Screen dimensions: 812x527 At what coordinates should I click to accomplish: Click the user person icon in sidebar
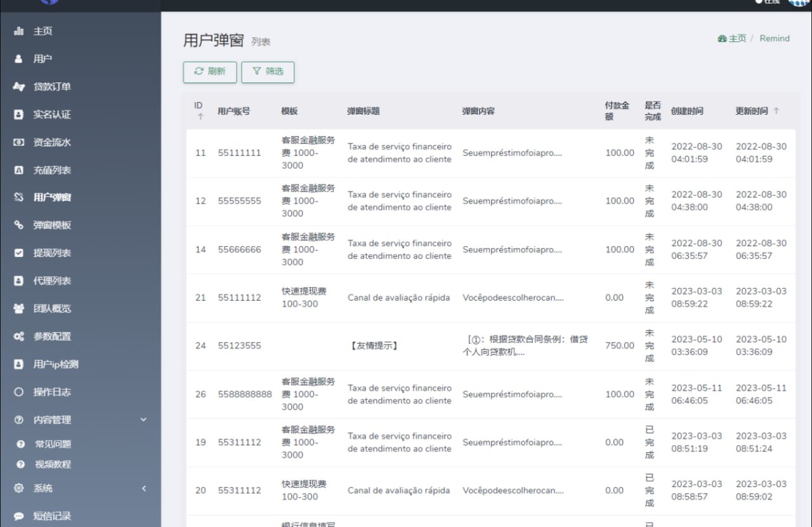pos(19,59)
